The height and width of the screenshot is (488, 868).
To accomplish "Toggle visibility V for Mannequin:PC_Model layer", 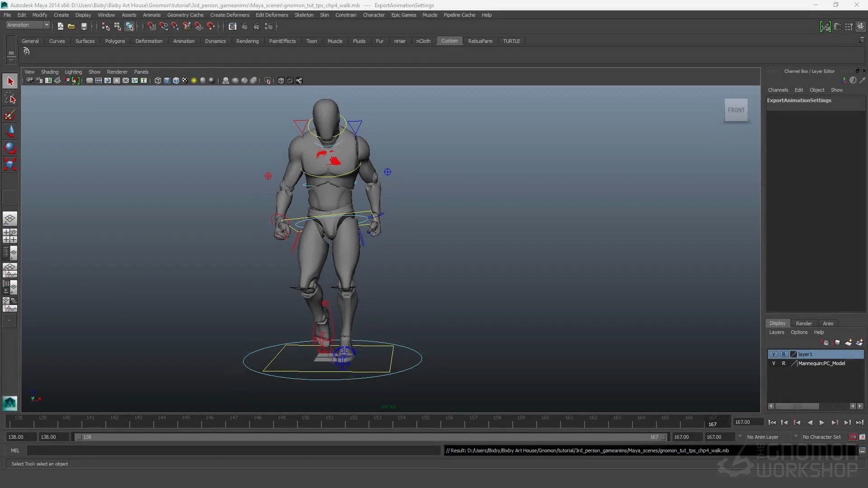I will tap(774, 363).
